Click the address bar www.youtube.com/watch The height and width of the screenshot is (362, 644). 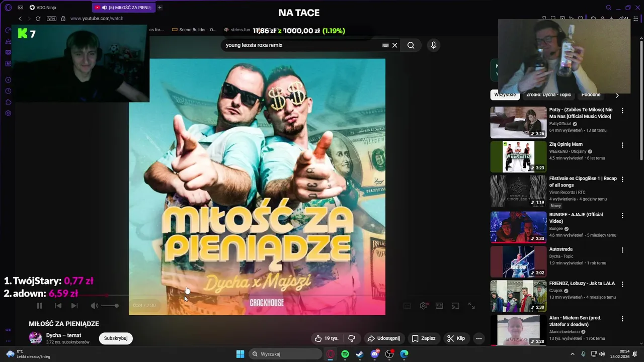97,19
